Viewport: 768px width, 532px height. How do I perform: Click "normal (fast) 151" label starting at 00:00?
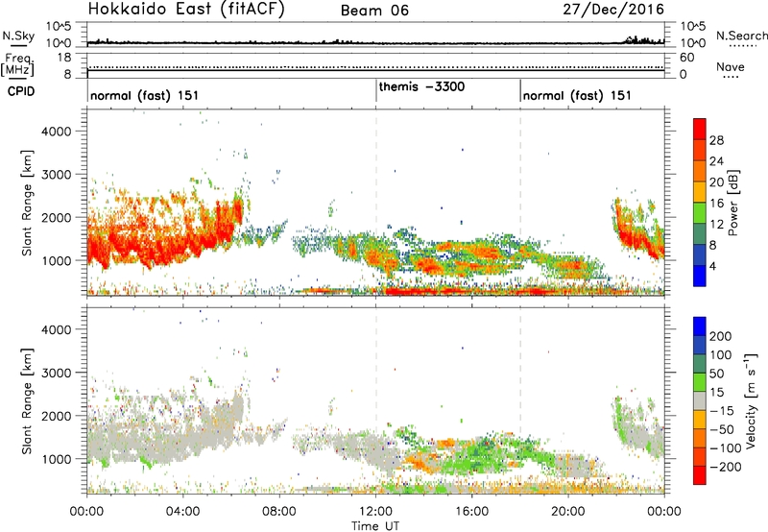click(x=145, y=95)
